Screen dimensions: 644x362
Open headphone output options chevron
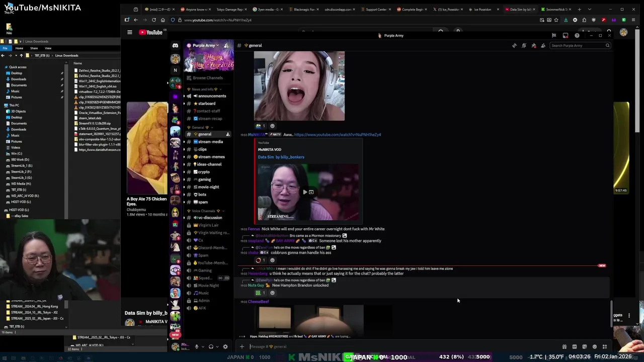pos(217,346)
